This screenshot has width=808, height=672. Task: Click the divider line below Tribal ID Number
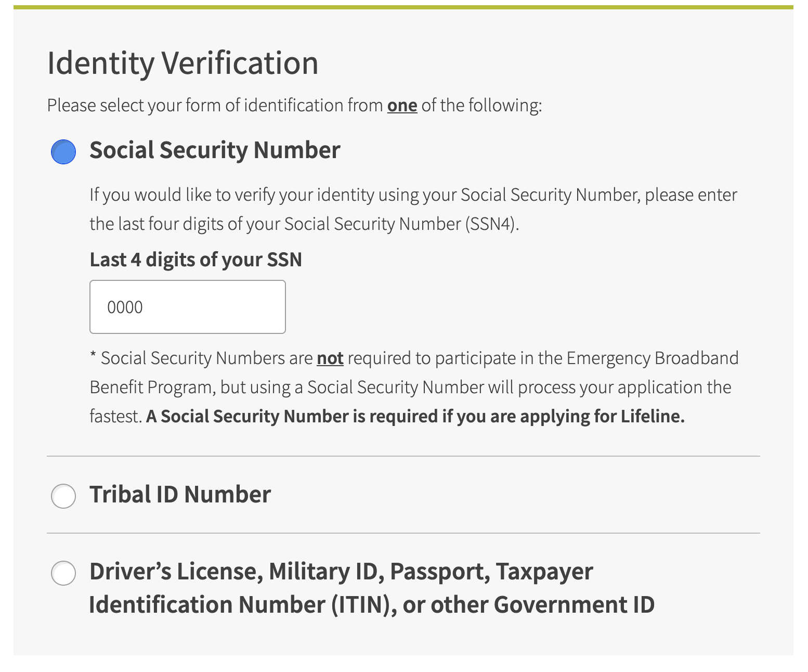point(403,533)
